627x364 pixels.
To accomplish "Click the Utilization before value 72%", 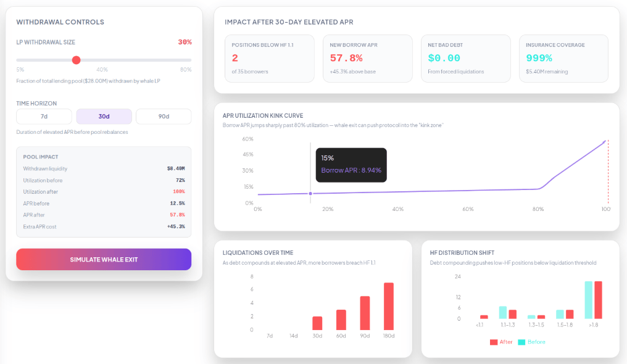I will pyautogui.click(x=180, y=180).
